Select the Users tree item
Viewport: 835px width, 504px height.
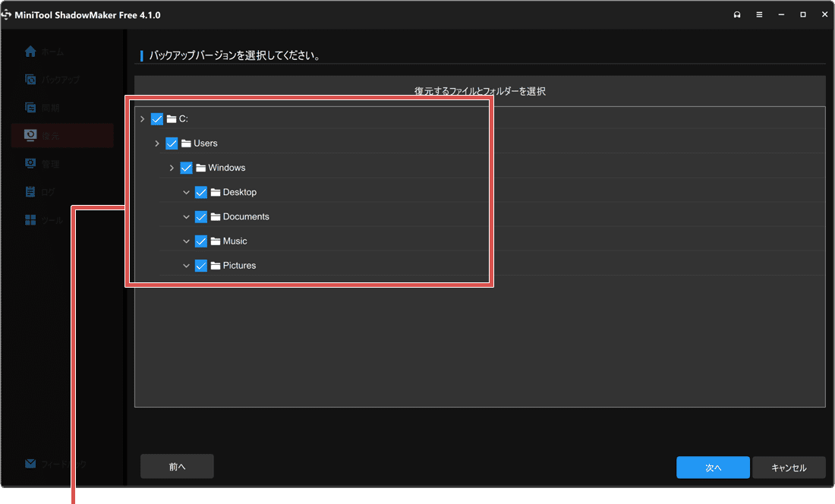click(206, 143)
